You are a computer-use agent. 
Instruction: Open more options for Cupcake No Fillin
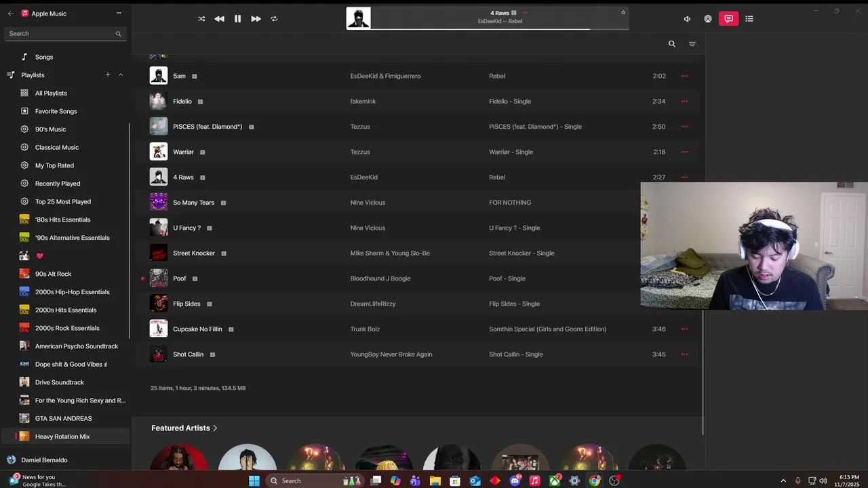point(684,329)
